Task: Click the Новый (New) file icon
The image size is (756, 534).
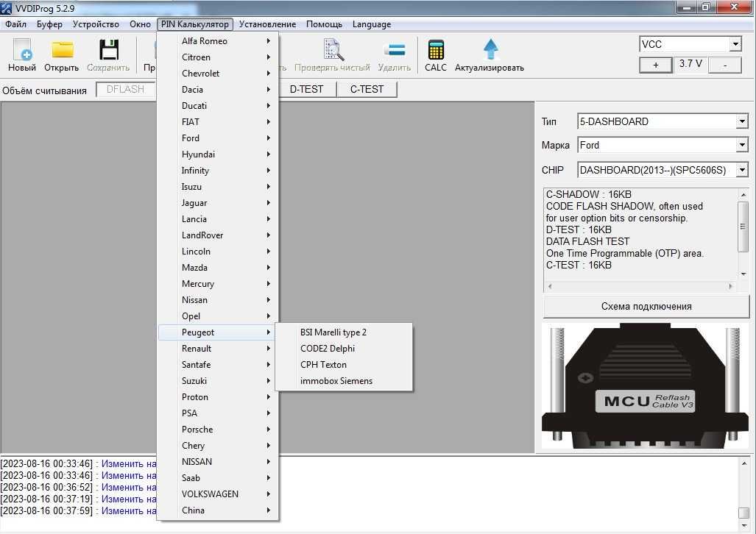Action: [21, 49]
